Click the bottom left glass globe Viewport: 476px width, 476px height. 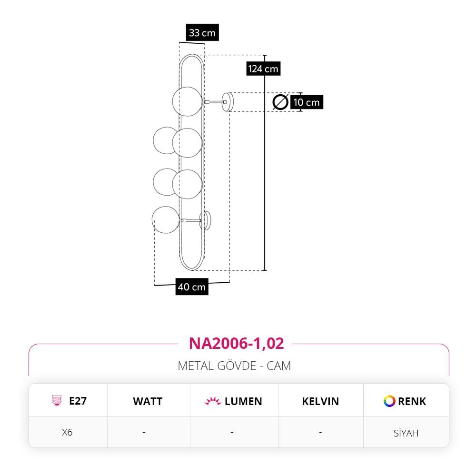[166, 220]
